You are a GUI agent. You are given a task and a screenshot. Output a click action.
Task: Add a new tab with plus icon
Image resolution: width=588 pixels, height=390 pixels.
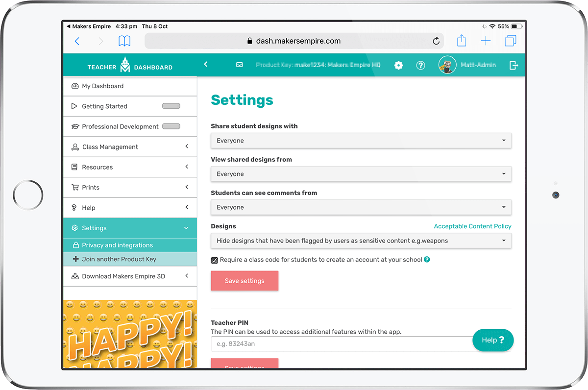pyautogui.click(x=486, y=41)
